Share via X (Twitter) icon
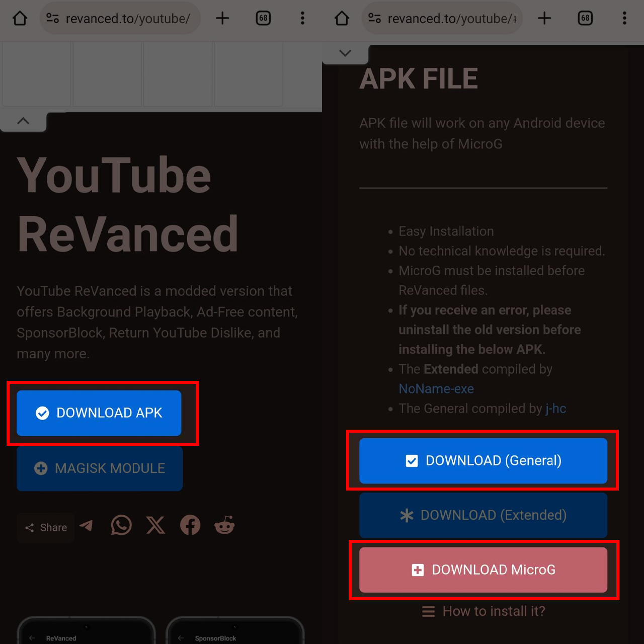644x644 pixels. pyautogui.click(x=155, y=525)
